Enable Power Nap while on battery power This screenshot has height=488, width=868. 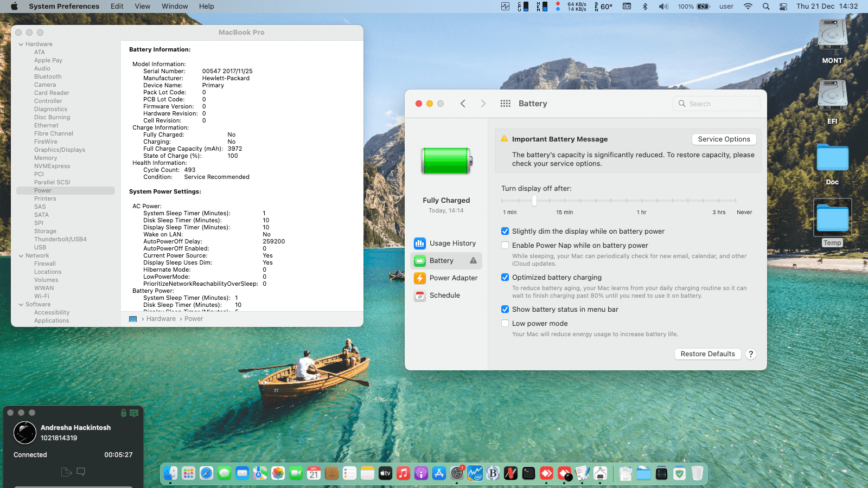tap(505, 246)
